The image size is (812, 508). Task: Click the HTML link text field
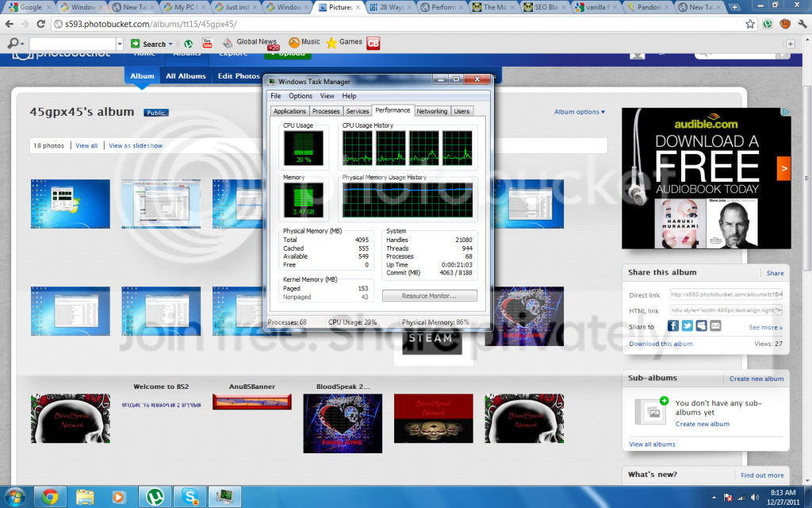coord(726,310)
